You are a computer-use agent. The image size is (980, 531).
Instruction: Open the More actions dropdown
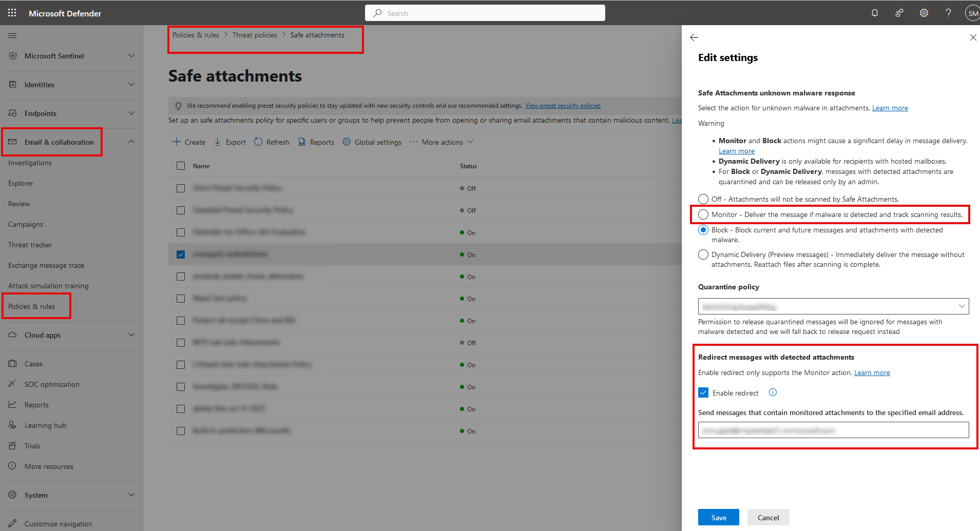[x=441, y=142]
